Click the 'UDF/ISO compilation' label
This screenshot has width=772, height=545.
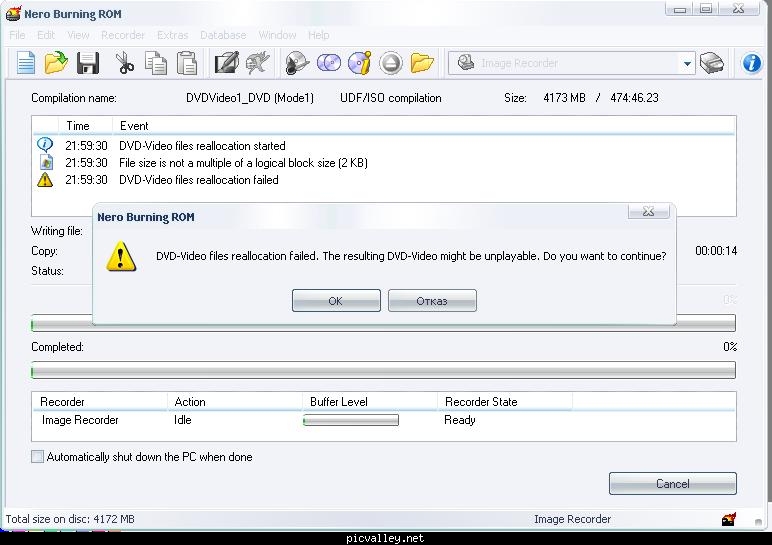391,98
